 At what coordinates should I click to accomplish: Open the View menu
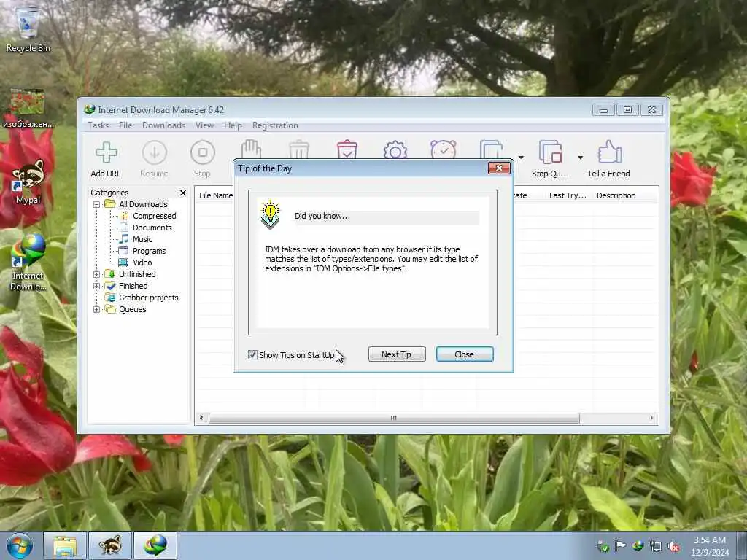pyautogui.click(x=204, y=125)
